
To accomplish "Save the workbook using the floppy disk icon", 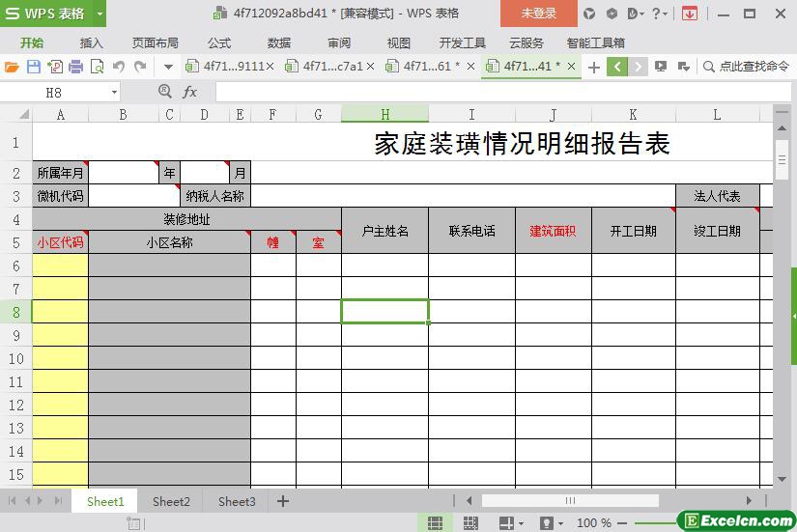I will pyautogui.click(x=34, y=67).
